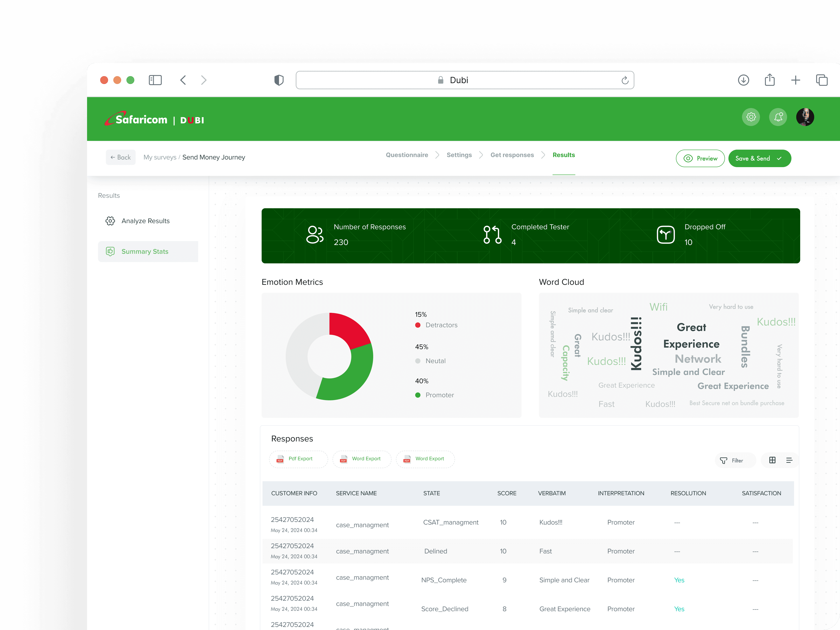Switch to grid view icon in Responses
Image resolution: width=840 pixels, height=630 pixels.
point(772,460)
